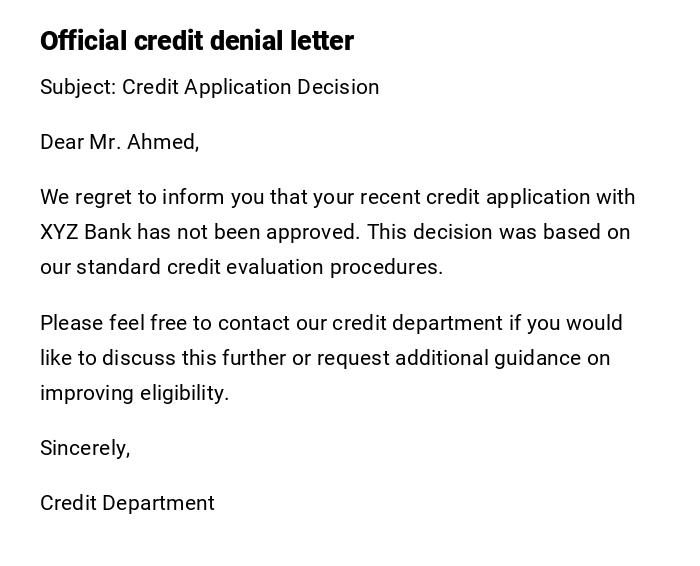Click the word "Decision" in the subject line

[x=337, y=87]
